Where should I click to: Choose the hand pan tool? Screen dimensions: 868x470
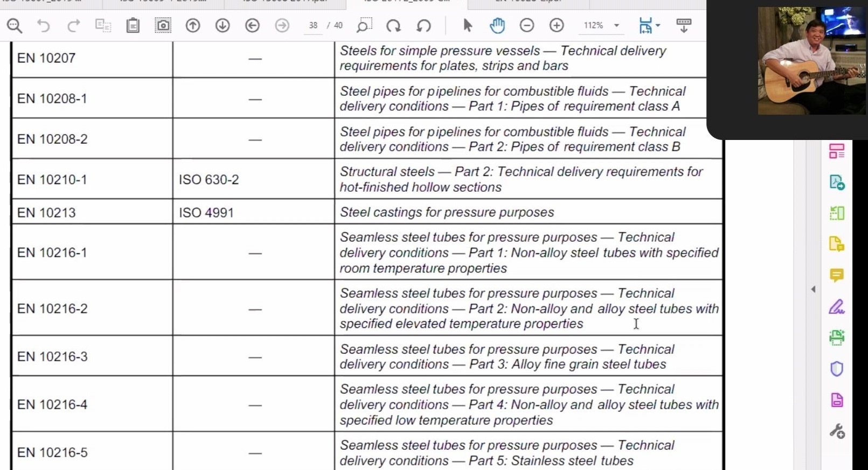click(x=497, y=25)
